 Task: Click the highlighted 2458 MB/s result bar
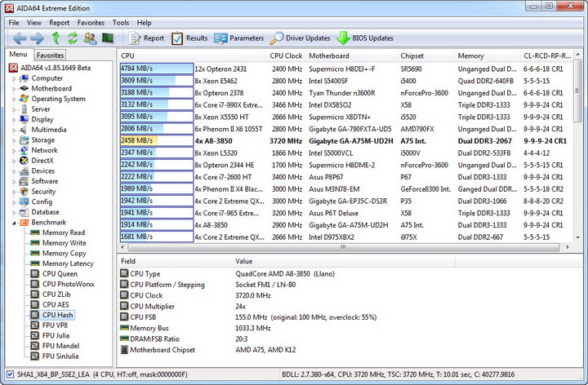(x=156, y=141)
